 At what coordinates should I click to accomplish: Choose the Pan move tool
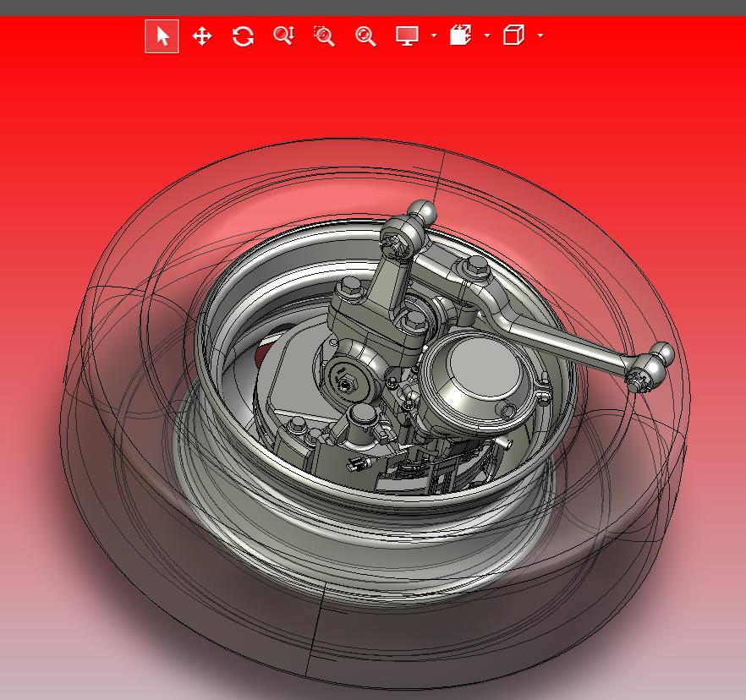202,36
